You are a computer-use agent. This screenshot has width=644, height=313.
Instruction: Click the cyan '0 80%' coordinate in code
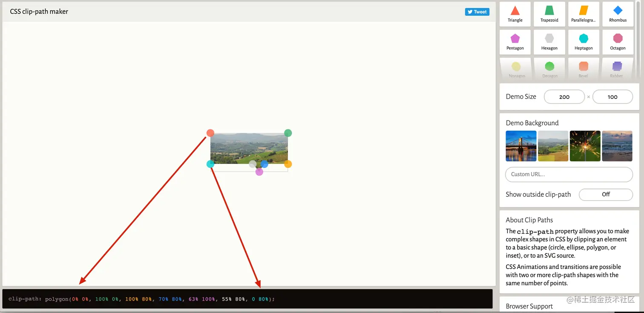point(260,299)
